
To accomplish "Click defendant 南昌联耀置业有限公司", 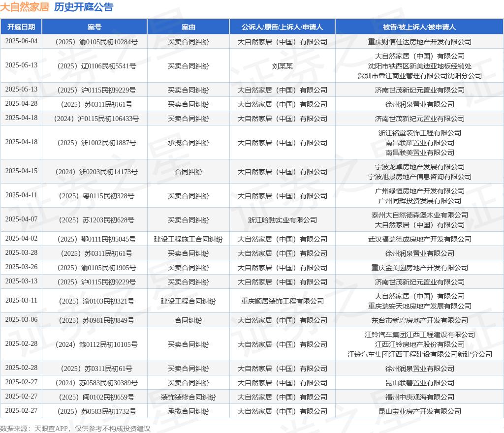I will [419, 143].
